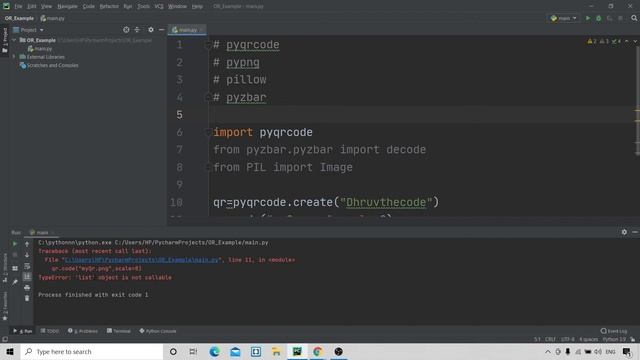Go to previous highlighted problem with the up arrow

click(627, 41)
